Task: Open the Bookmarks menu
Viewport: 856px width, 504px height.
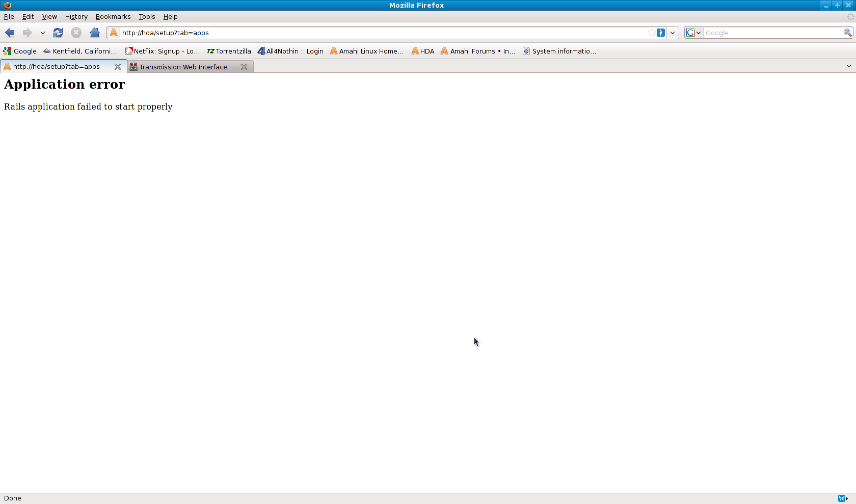Action: 113,16
